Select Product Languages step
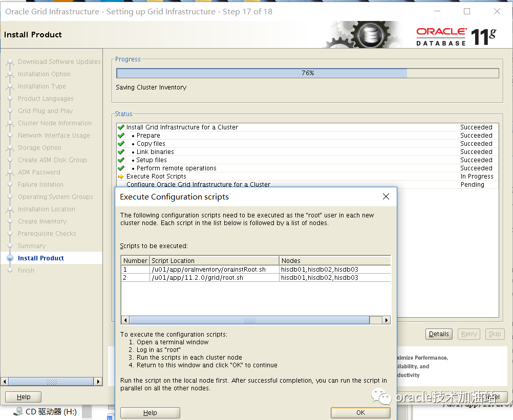Screen dimensions: 513x420 coord(46,98)
